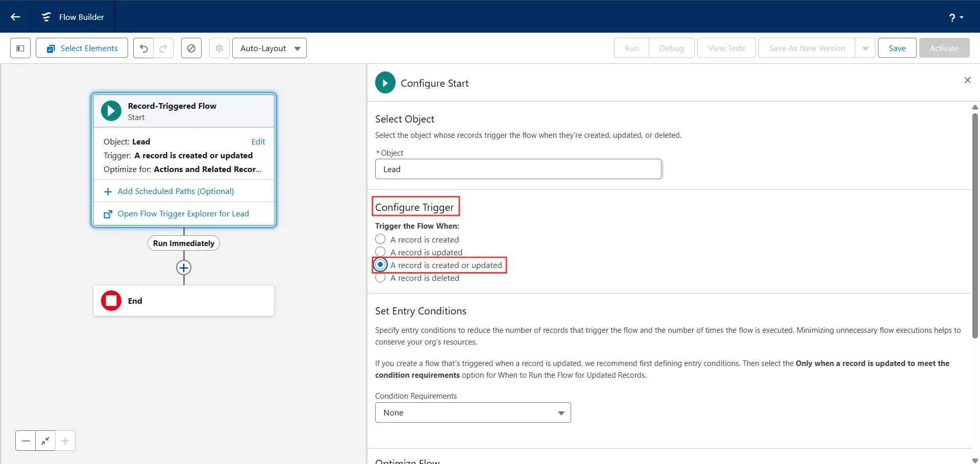Click the 'Set Entry Conditions' heading
The height and width of the screenshot is (464, 980).
tap(421, 311)
